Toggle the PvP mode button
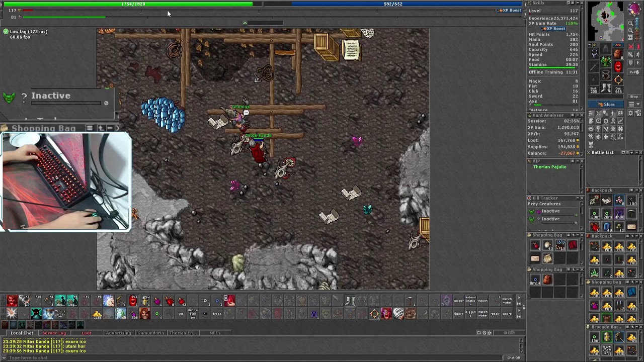644x362 pixels. pos(634,72)
